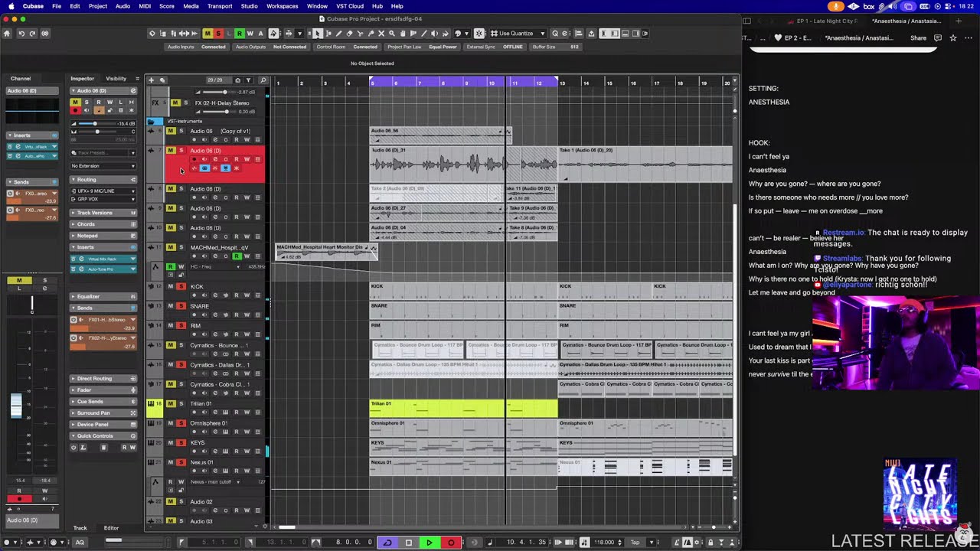Start playback with green play button

pyautogui.click(x=430, y=543)
